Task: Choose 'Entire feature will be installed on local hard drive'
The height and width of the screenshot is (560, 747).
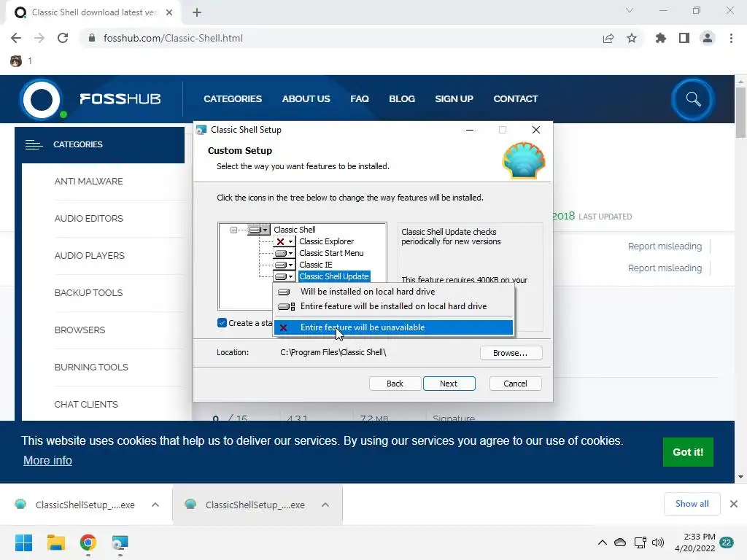Action: point(393,306)
